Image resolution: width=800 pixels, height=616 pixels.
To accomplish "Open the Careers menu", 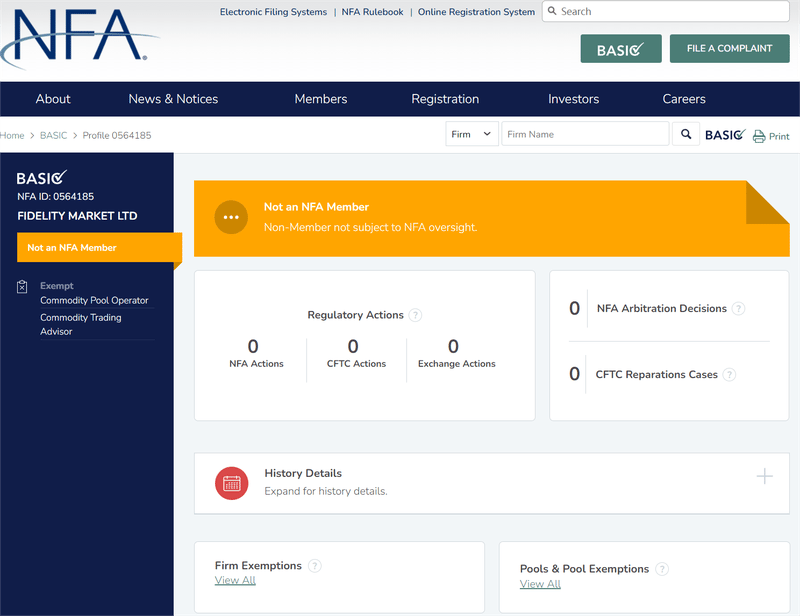I will 684,99.
